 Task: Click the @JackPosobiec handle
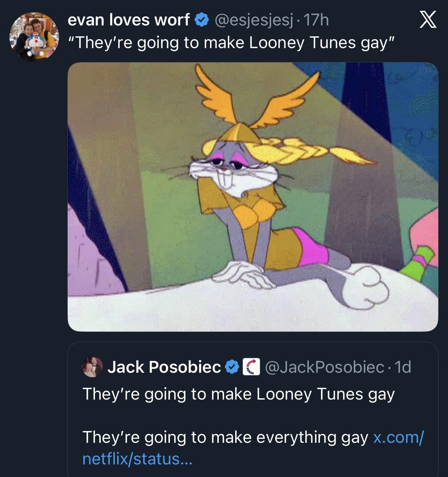[324, 367]
